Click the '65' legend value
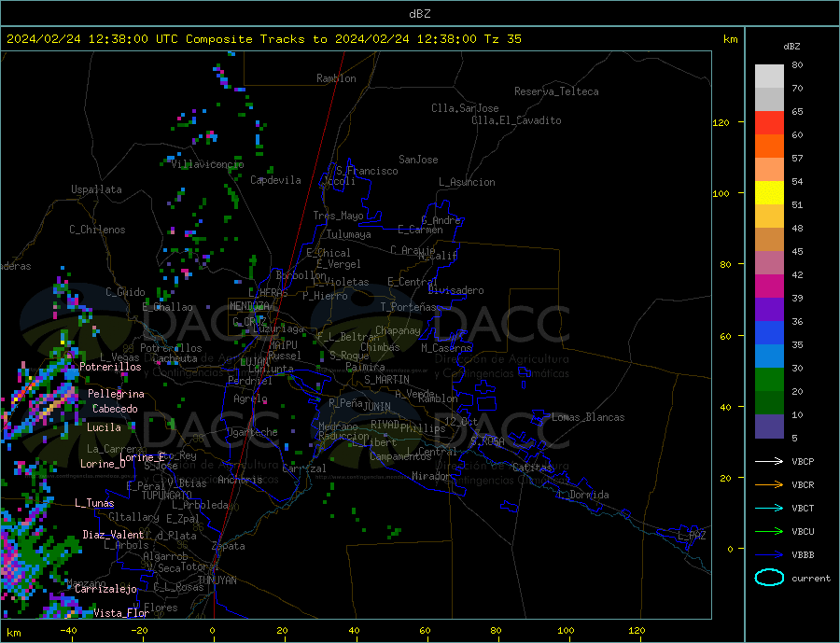Viewport: 840px width, 643px height. [797, 111]
